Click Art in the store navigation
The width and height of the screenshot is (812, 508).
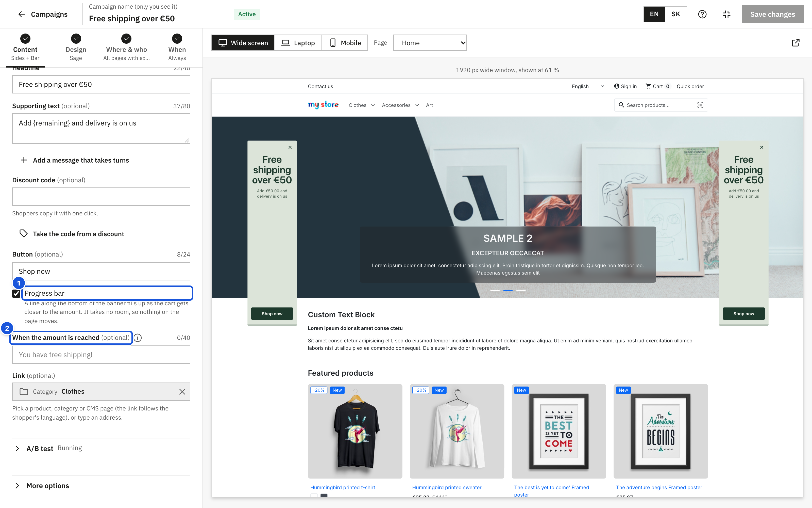point(430,105)
